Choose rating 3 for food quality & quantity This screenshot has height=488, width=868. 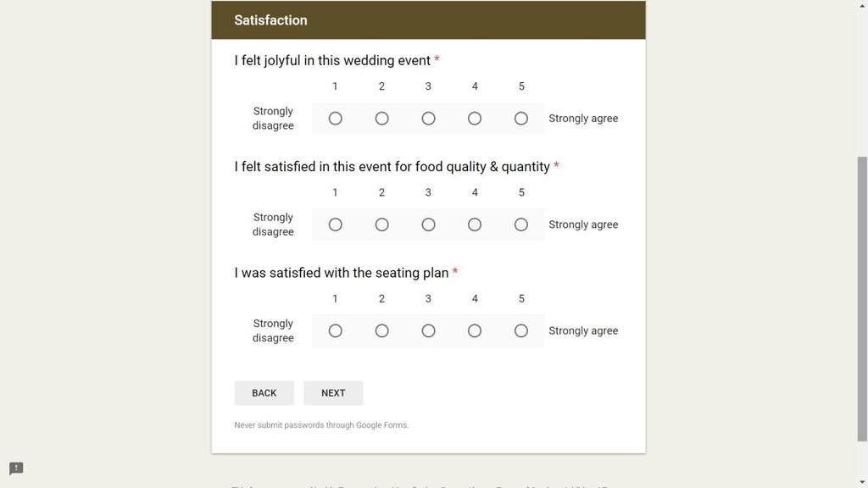[x=428, y=225]
